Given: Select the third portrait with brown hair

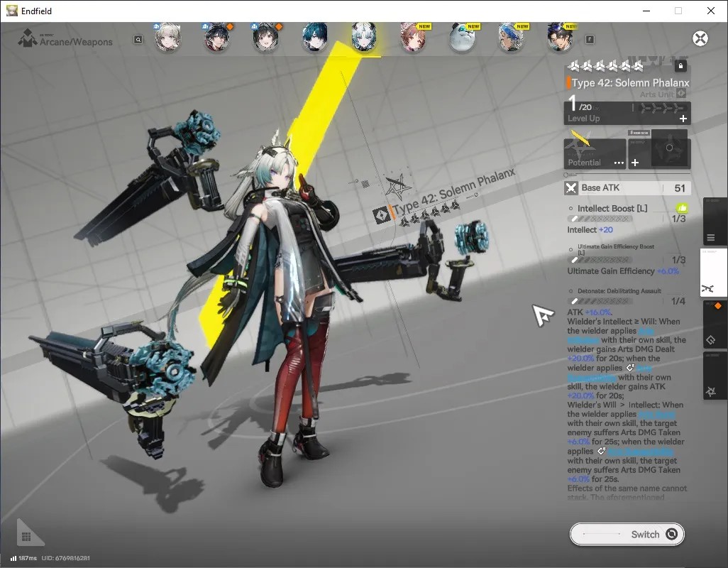Looking at the screenshot, I should (266, 37).
